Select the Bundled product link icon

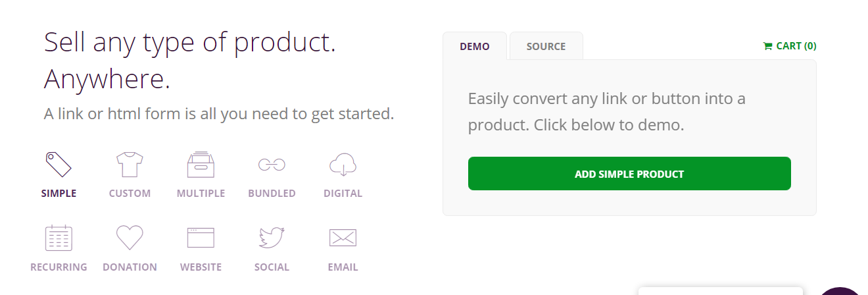[272, 165]
